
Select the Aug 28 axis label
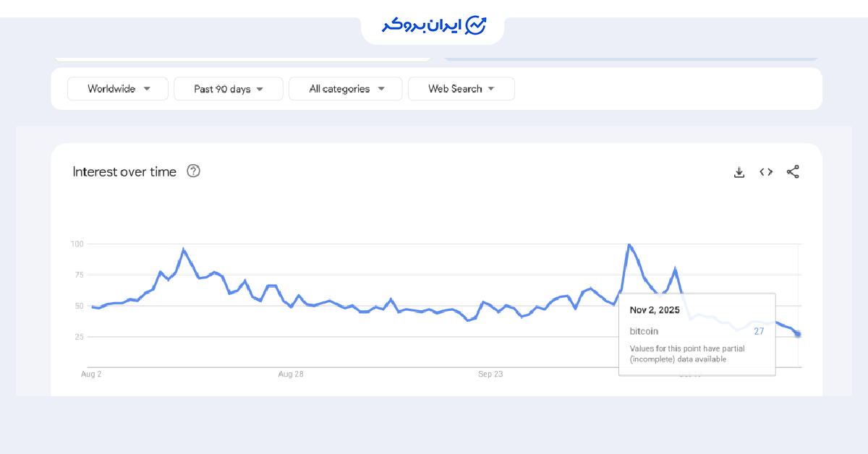[x=290, y=374]
